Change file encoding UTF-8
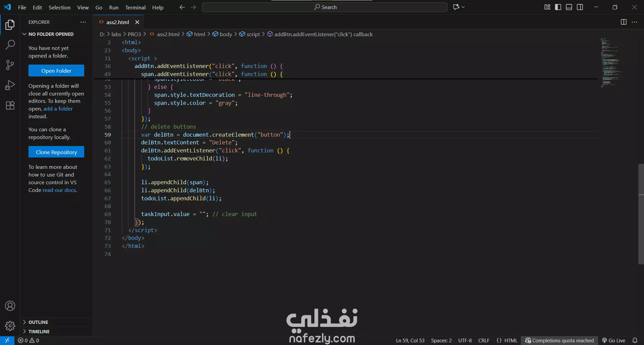644x345 pixels. pyautogui.click(x=465, y=340)
